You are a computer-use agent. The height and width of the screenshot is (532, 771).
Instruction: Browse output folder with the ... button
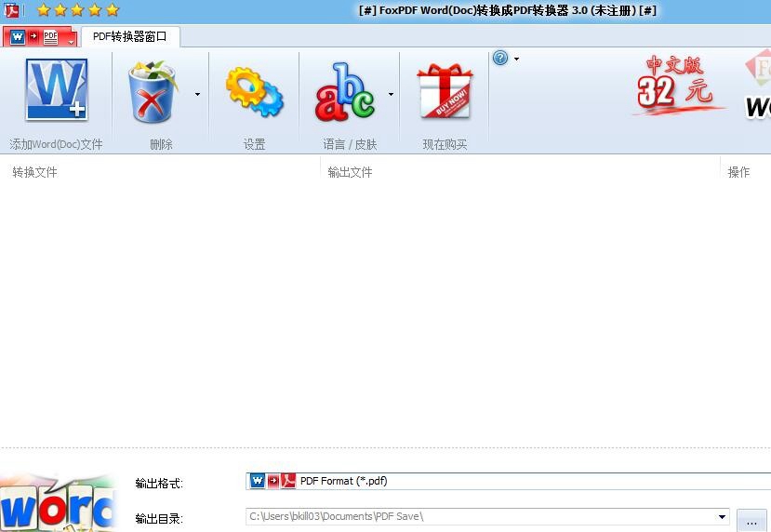coord(751,520)
